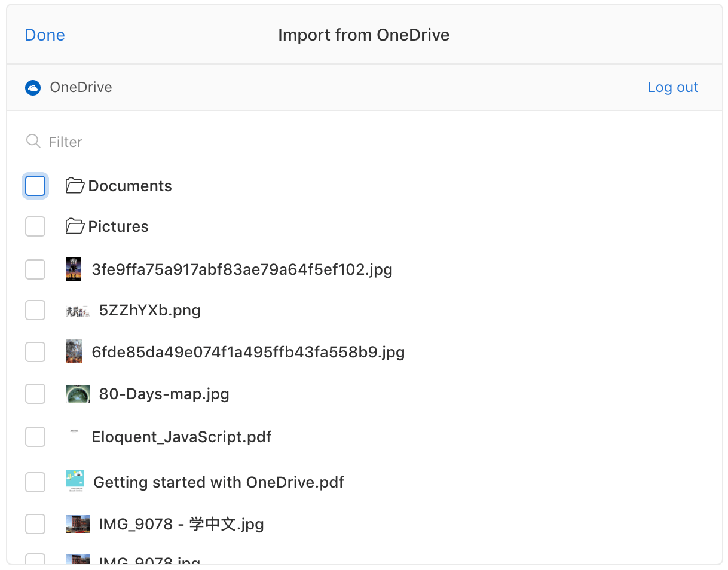
Task: Select checkbox for 3fe9ffa75a917abf83ae79a64f5ef102.jpg
Action: tap(35, 269)
